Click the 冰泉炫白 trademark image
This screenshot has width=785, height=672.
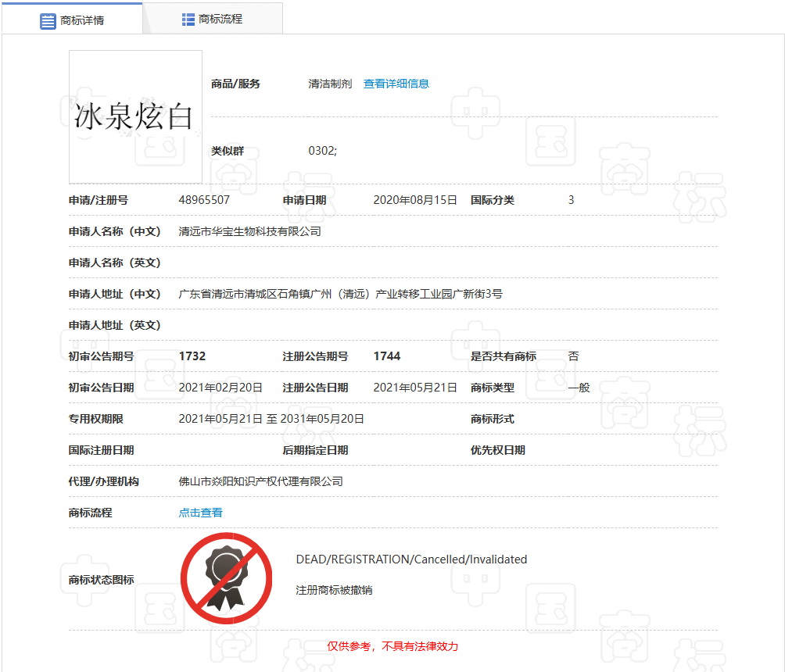pos(135,116)
